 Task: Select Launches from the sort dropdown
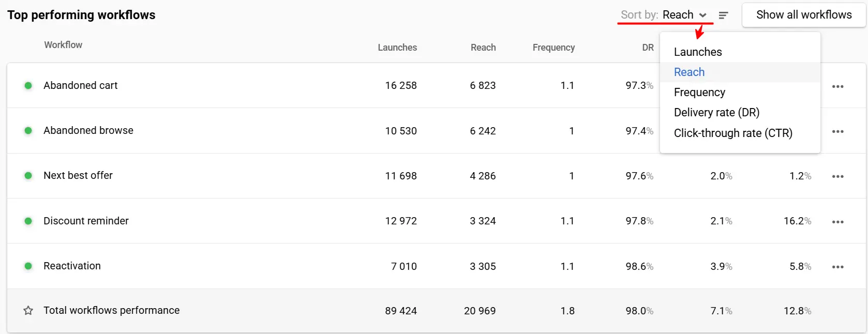tap(697, 52)
